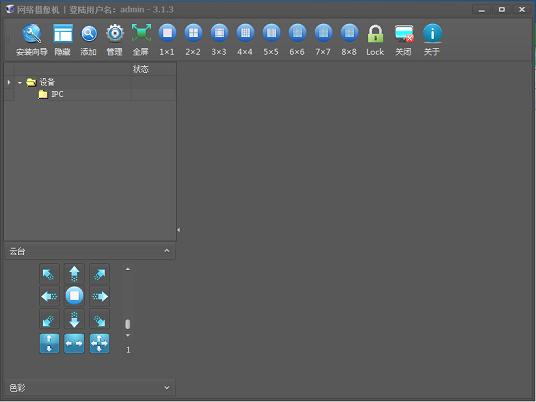Open the 安装向导 setup wizard
The image size is (536, 402).
32,40
